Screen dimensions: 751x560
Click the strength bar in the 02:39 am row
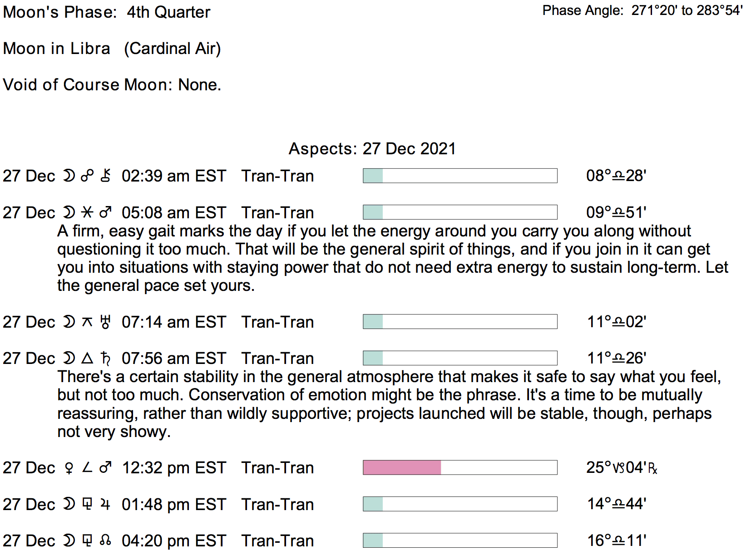[459, 176]
